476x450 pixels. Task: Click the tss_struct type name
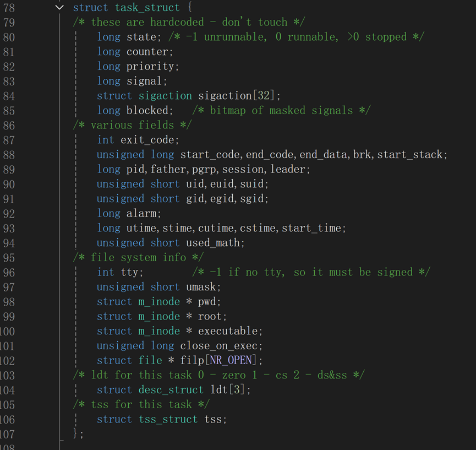click(168, 419)
